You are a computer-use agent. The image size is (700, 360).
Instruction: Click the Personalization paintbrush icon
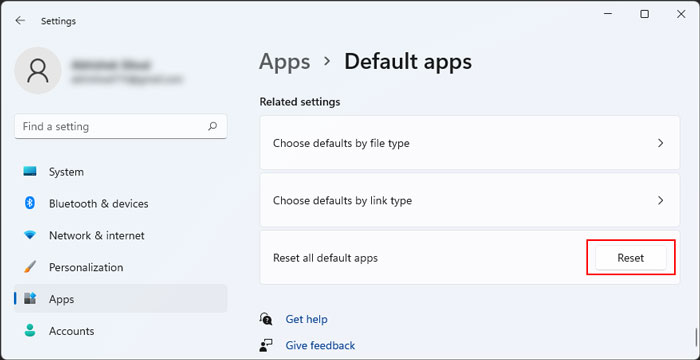pyautogui.click(x=30, y=267)
